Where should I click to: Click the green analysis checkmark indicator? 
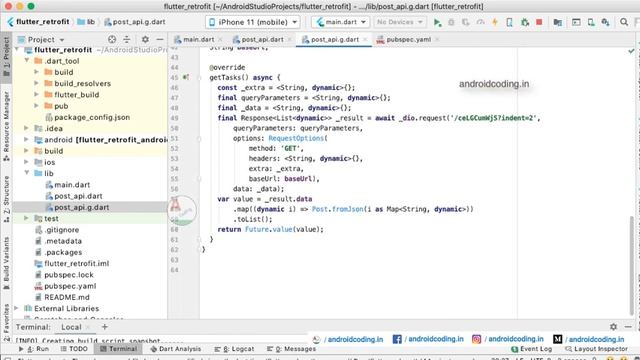tap(631, 51)
